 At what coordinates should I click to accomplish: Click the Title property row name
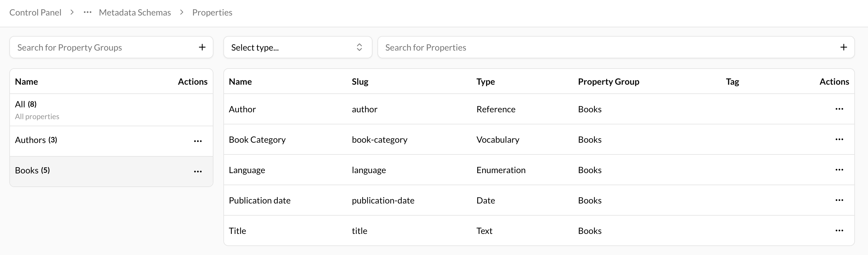(237, 231)
